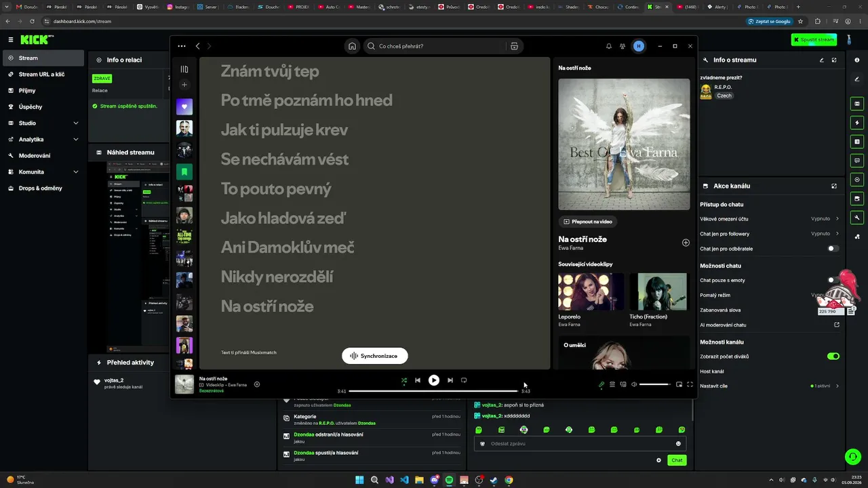
Task: Open Spotify three-dot menu
Action: [x=182, y=46]
